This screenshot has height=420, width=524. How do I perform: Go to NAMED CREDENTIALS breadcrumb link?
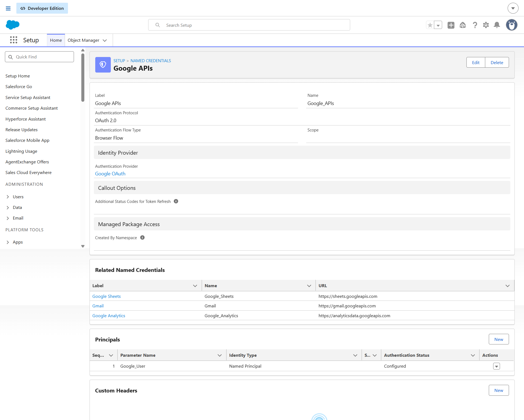[151, 61]
